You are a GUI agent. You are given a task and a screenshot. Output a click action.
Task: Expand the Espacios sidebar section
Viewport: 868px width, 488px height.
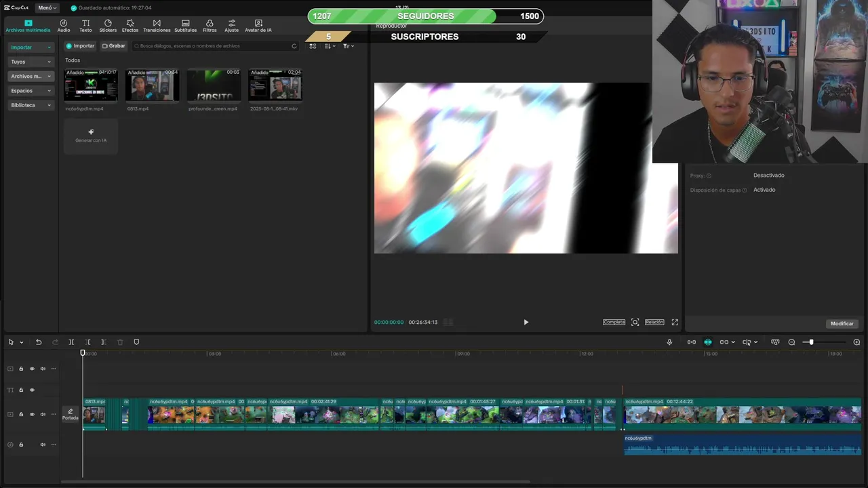pyautogui.click(x=31, y=91)
